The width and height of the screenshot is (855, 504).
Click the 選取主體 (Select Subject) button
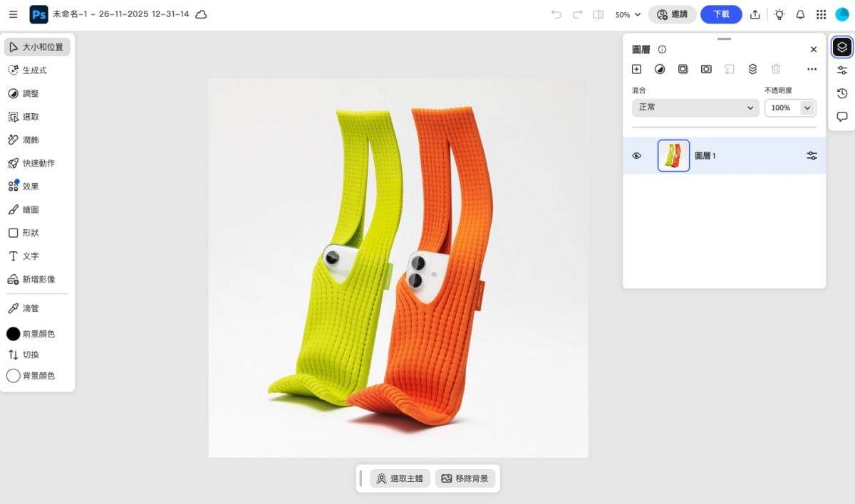399,478
